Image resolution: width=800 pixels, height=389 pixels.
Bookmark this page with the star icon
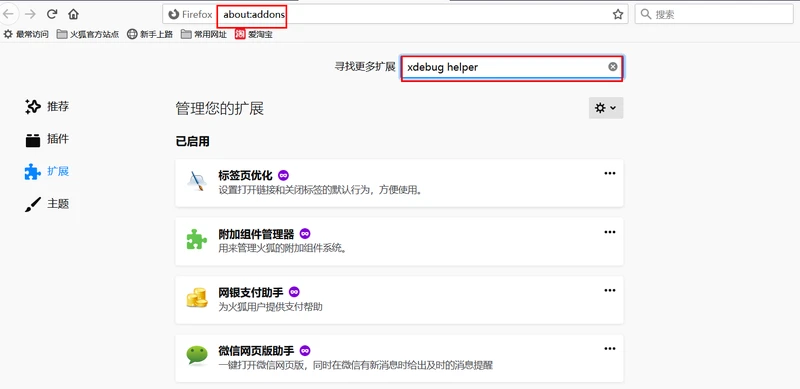(x=618, y=14)
